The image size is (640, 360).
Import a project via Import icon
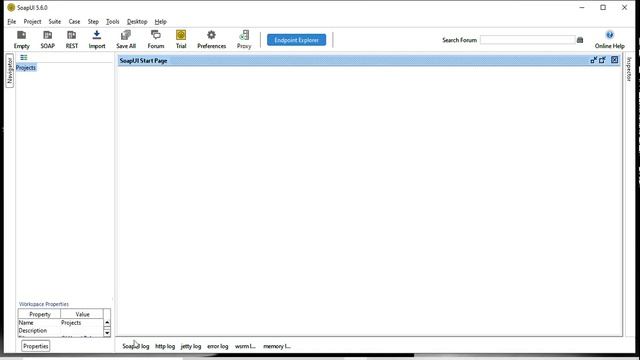(x=97, y=40)
